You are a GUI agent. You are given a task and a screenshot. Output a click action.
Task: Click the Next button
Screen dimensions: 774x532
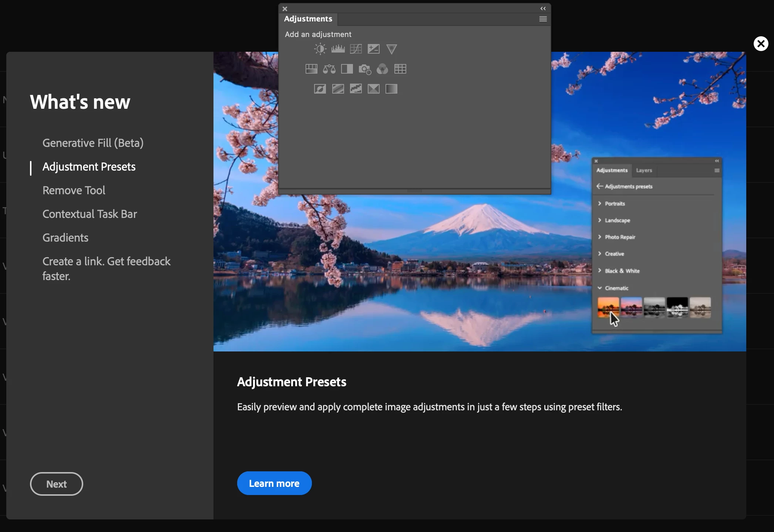[x=56, y=484]
